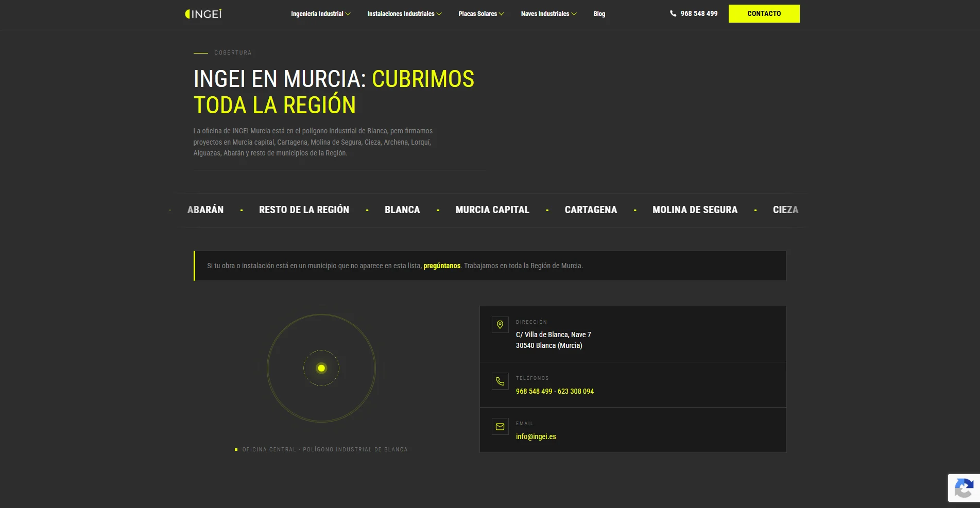Click the location pin icon beside Dirección
Viewport: 980px width, 508px height.
[x=500, y=325]
